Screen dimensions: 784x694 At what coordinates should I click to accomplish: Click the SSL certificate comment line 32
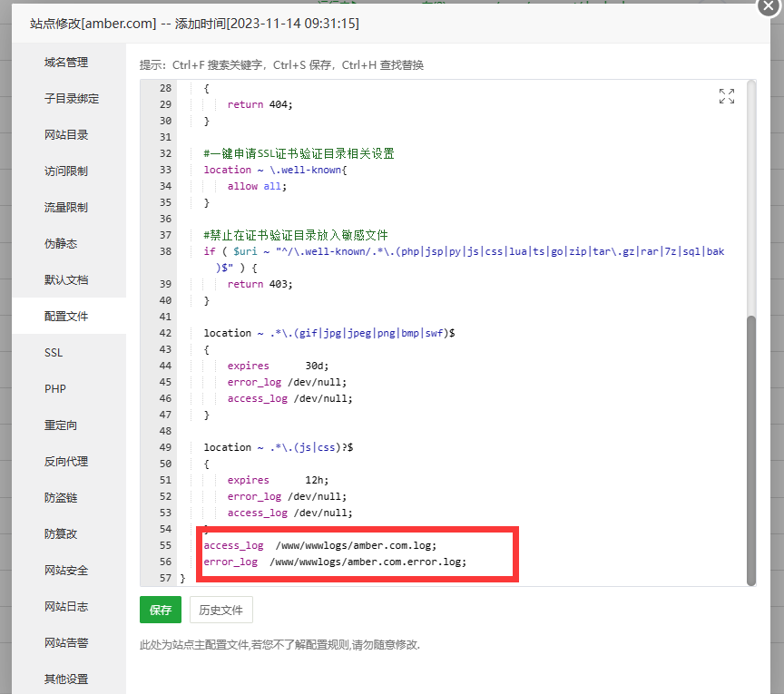[299, 153]
